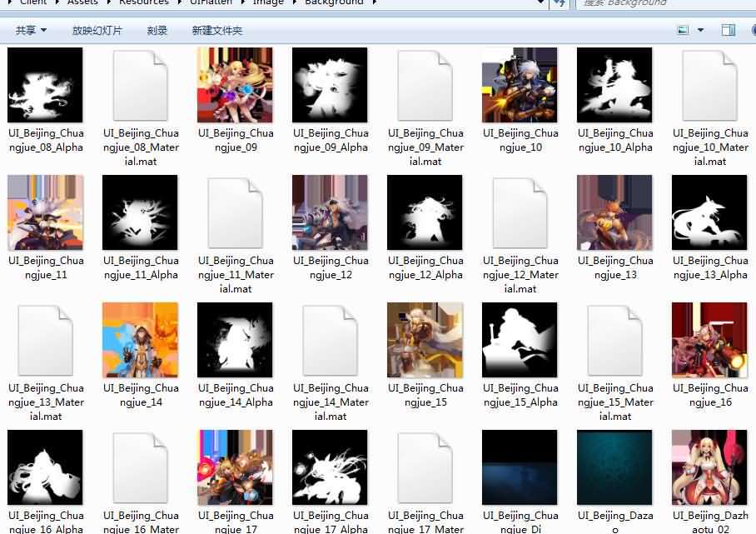The image size is (756, 534).
Task: Select UI_Beijing_Chuangjue_13_Material.mat file icon
Action: (x=45, y=340)
